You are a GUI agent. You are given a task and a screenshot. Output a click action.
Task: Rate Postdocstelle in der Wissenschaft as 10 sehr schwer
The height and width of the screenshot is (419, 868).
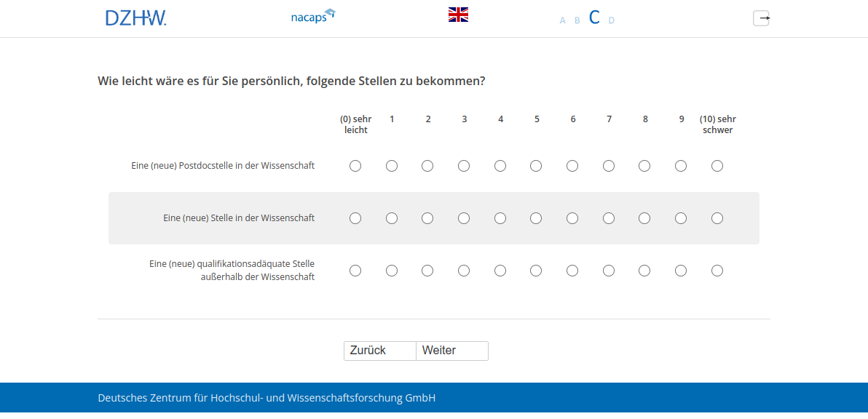tap(717, 166)
